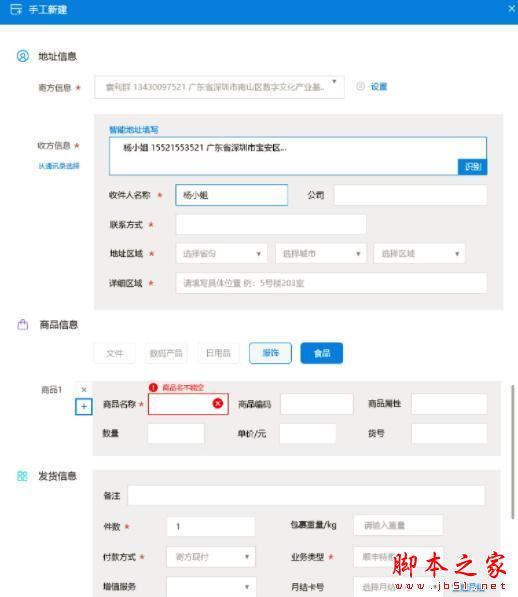The width and height of the screenshot is (518, 597).
Task: Open the 选择区域 dropdown
Action: [419, 254]
